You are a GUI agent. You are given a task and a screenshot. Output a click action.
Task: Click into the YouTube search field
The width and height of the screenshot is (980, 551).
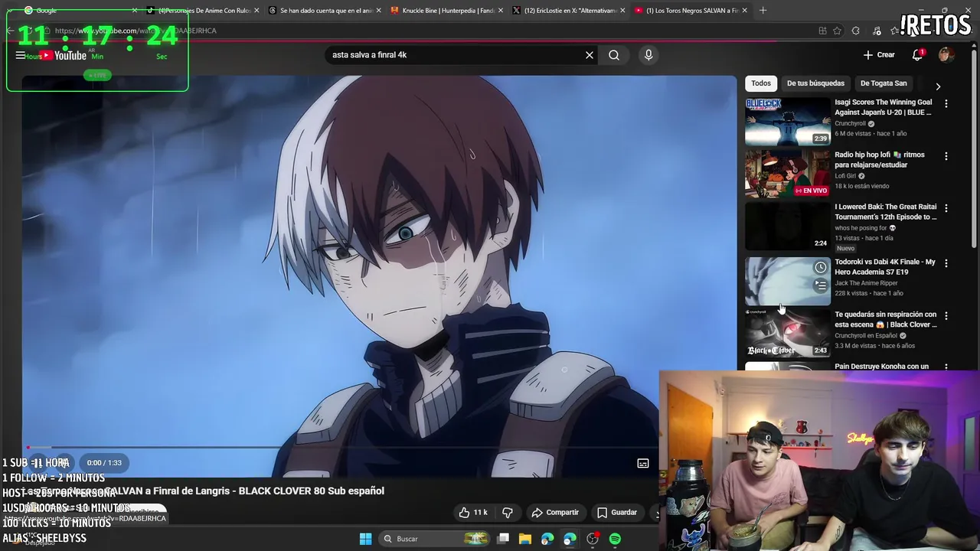pyautogui.click(x=456, y=55)
